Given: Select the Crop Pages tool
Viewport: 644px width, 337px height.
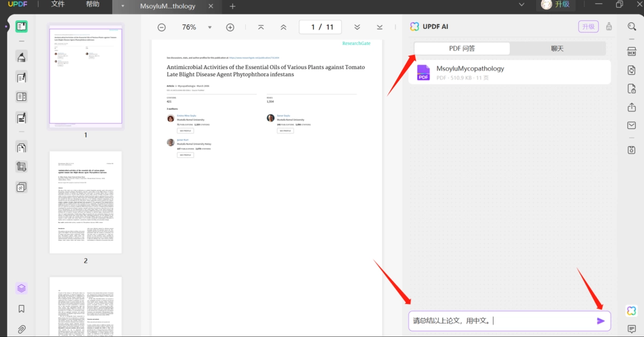Looking at the screenshot, I should coord(21,167).
